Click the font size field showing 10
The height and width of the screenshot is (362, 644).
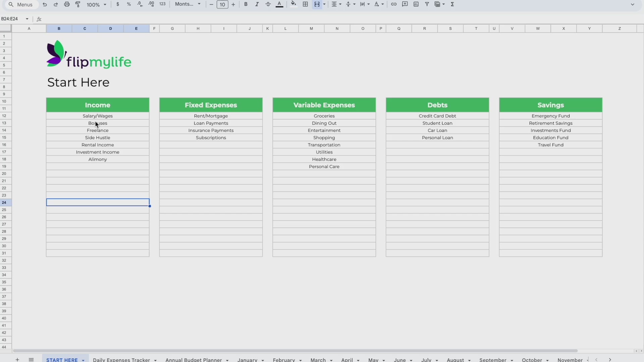pyautogui.click(x=222, y=4)
